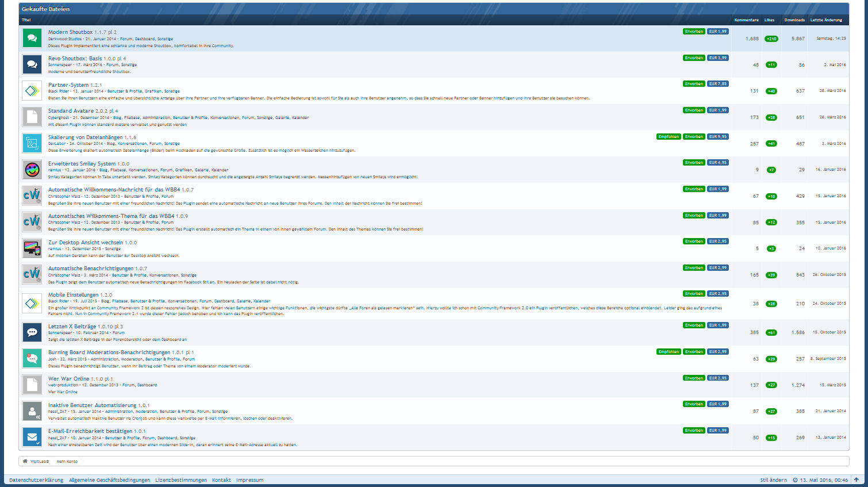
Task: Sort files by Letzte Änderung column
Action: click(826, 20)
